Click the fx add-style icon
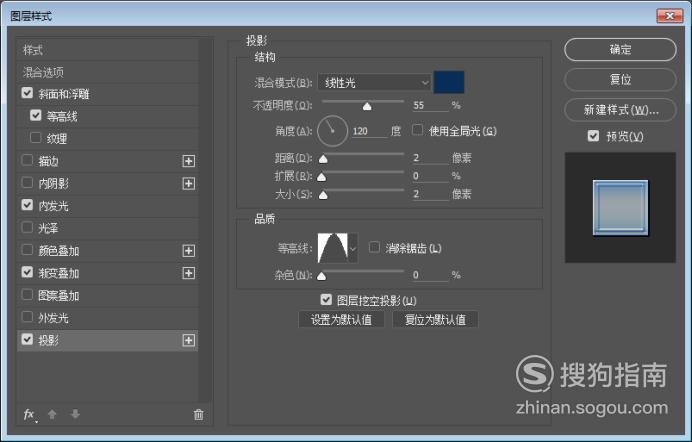Image resolution: width=692 pixels, height=442 pixels. coord(30,415)
